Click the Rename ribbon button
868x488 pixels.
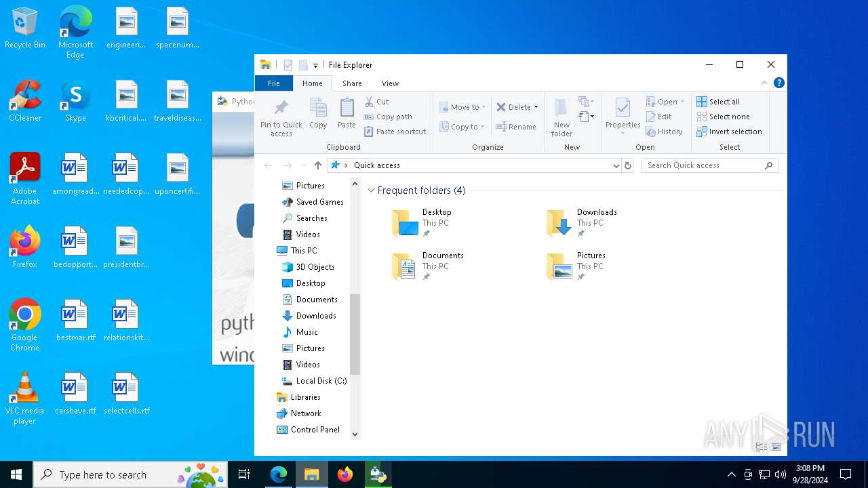[516, 127]
